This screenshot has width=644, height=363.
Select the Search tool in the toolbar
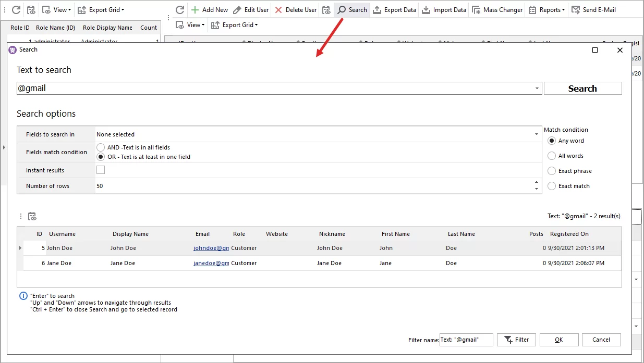tap(351, 9)
